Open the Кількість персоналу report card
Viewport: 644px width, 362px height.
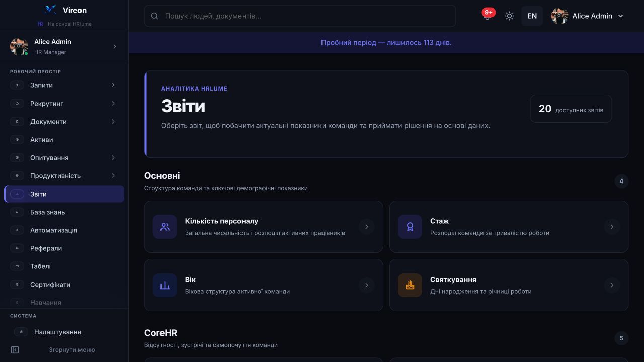click(264, 227)
